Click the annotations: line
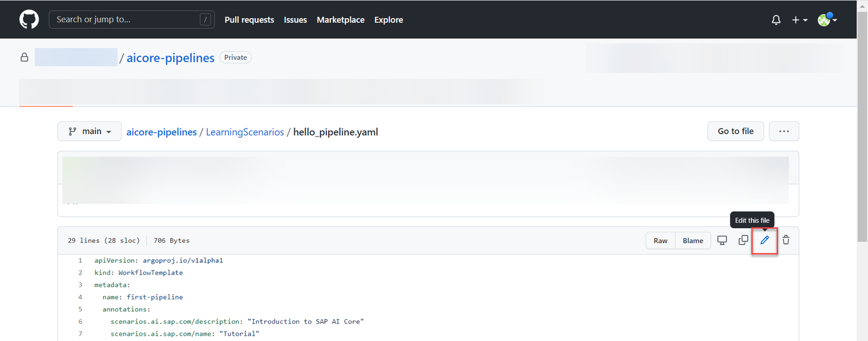Image resolution: width=868 pixels, height=341 pixels. point(126,309)
